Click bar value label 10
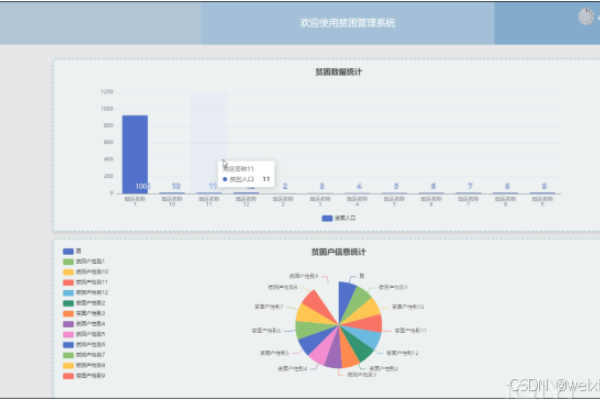Image resolution: width=600 pixels, height=400 pixels. [x=176, y=186]
